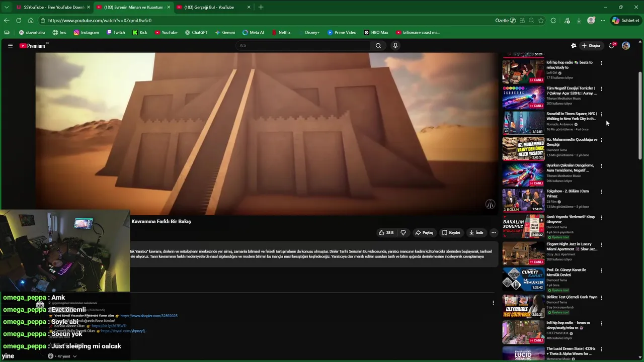Open Prof. Dr. Cüneyt Kanat Memlük Devleti thumbnail
Viewport: 644px width, 362px height.
click(523, 279)
